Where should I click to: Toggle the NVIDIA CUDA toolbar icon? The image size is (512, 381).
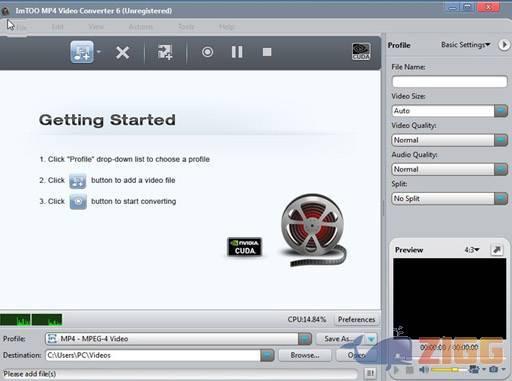click(361, 52)
